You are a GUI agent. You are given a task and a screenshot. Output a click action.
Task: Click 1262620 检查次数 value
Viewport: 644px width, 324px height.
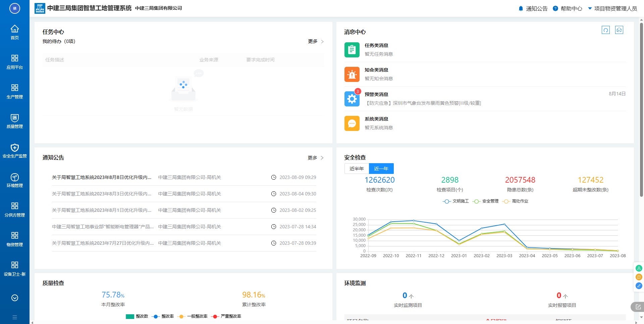coord(379,180)
